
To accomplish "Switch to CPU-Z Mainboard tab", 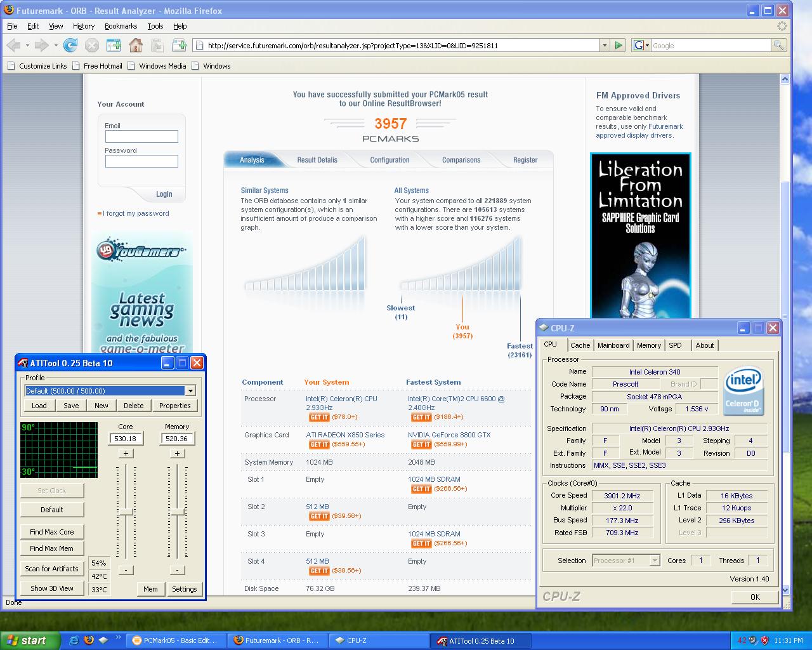I will click(613, 345).
